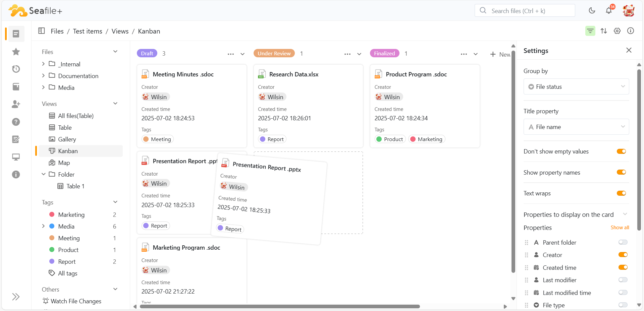Screen dimensions: 644x311
Task: Open more options for Finalized column
Action: pyautogui.click(x=464, y=54)
